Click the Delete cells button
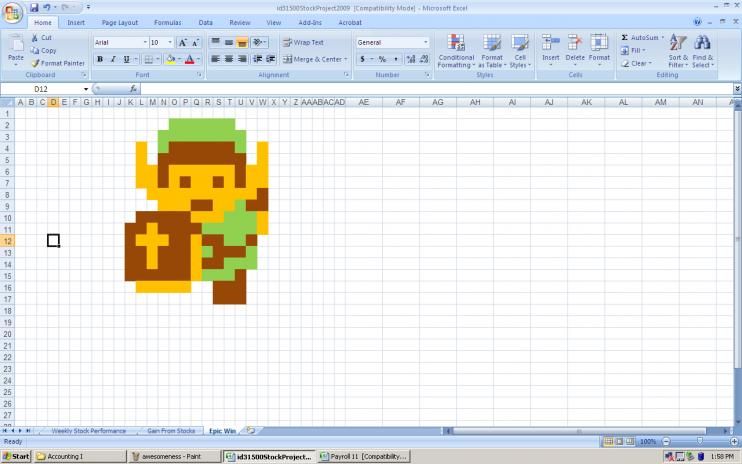 click(x=575, y=50)
